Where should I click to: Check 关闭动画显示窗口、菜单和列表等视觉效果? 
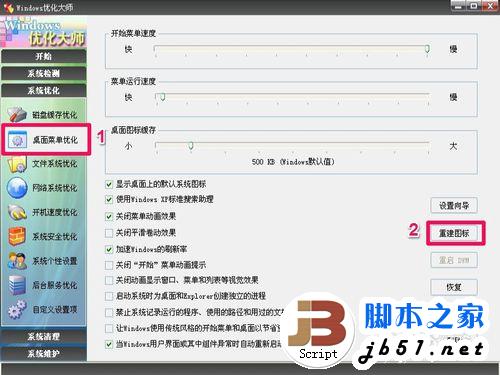109,280
